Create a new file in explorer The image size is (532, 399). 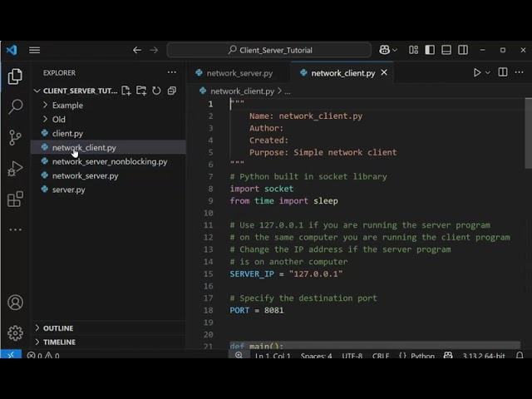[x=126, y=91]
